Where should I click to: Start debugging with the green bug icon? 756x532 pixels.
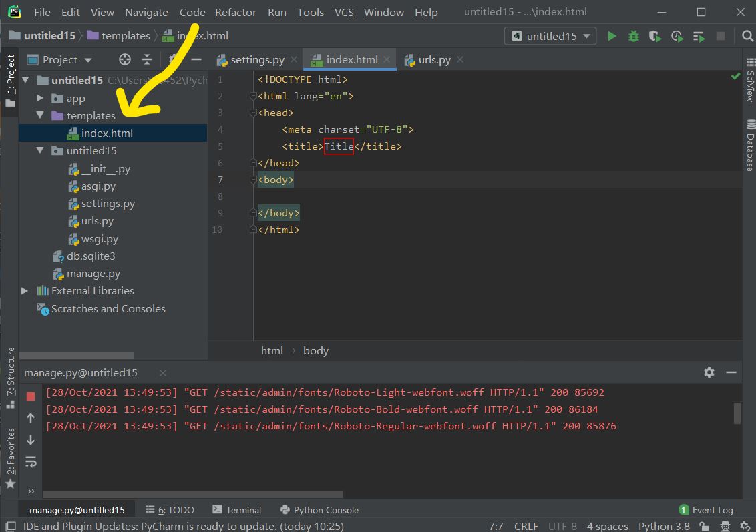coord(633,36)
